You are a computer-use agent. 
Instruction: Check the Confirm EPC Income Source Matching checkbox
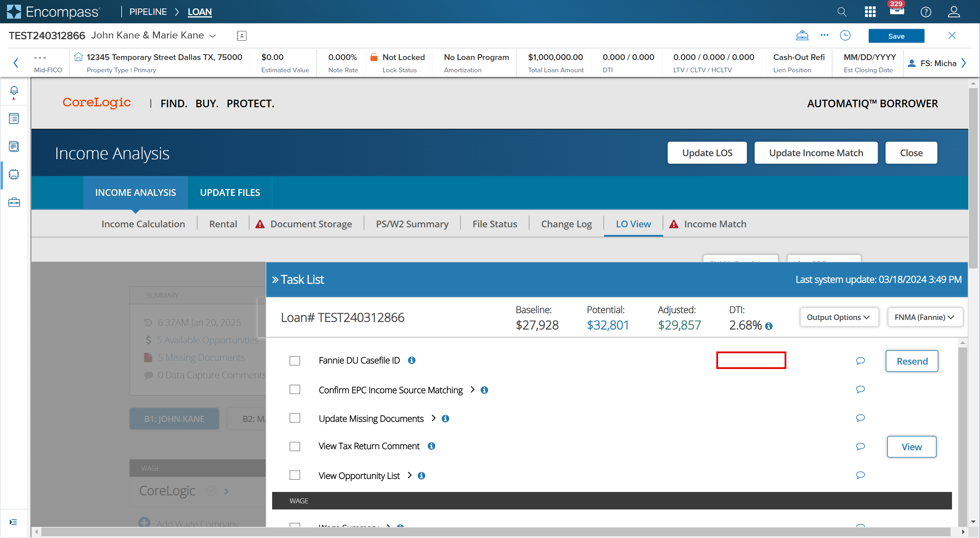pyautogui.click(x=295, y=389)
